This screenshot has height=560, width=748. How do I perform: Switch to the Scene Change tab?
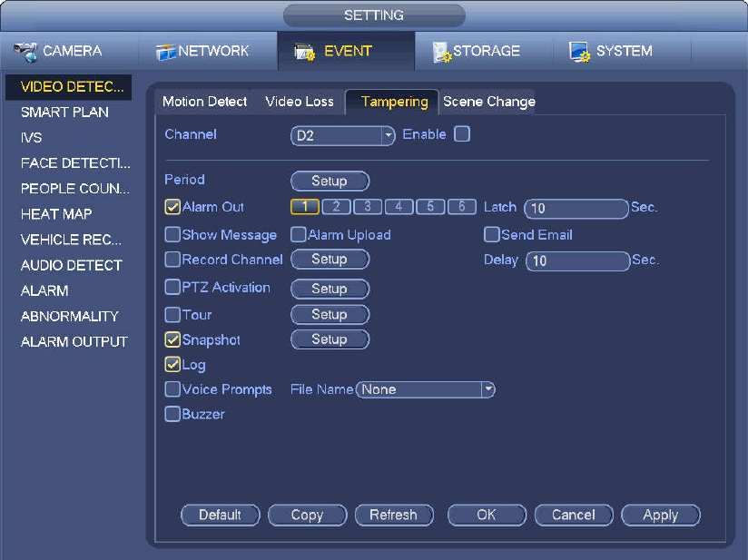pyautogui.click(x=489, y=102)
